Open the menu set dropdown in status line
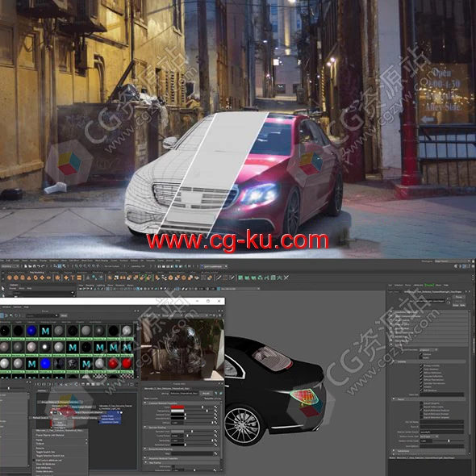The height and width of the screenshot is (476, 476). click(10, 266)
